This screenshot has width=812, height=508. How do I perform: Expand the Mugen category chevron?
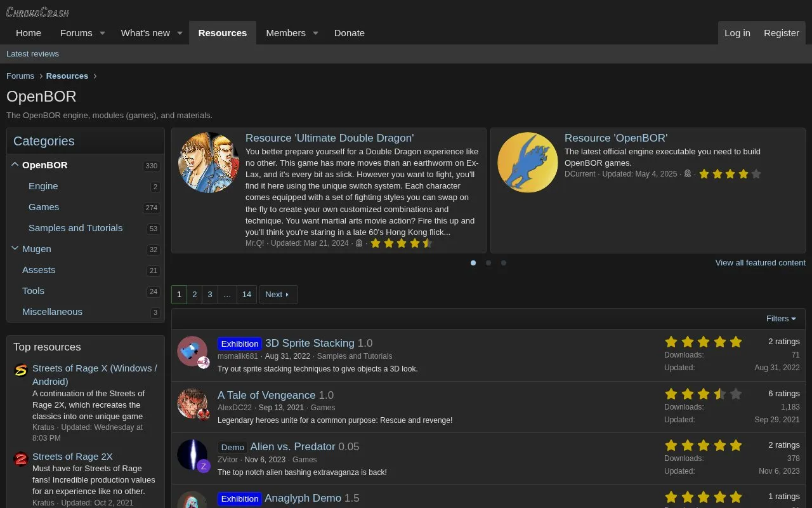pos(15,248)
